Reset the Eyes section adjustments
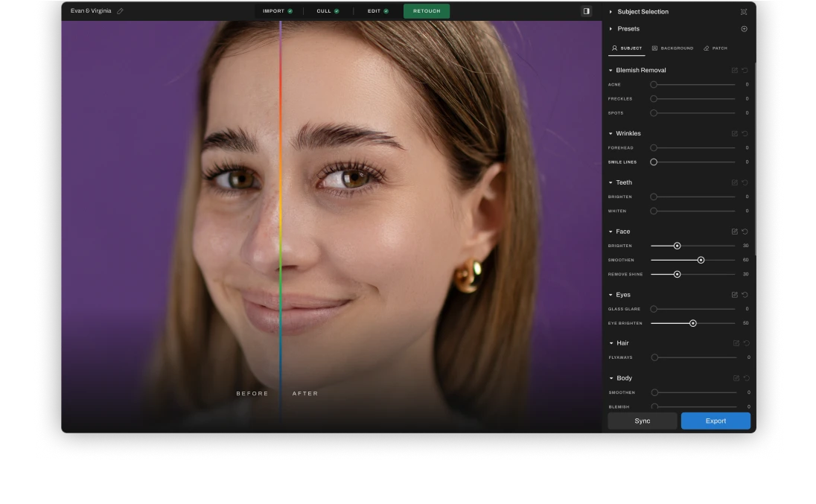 coord(745,295)
